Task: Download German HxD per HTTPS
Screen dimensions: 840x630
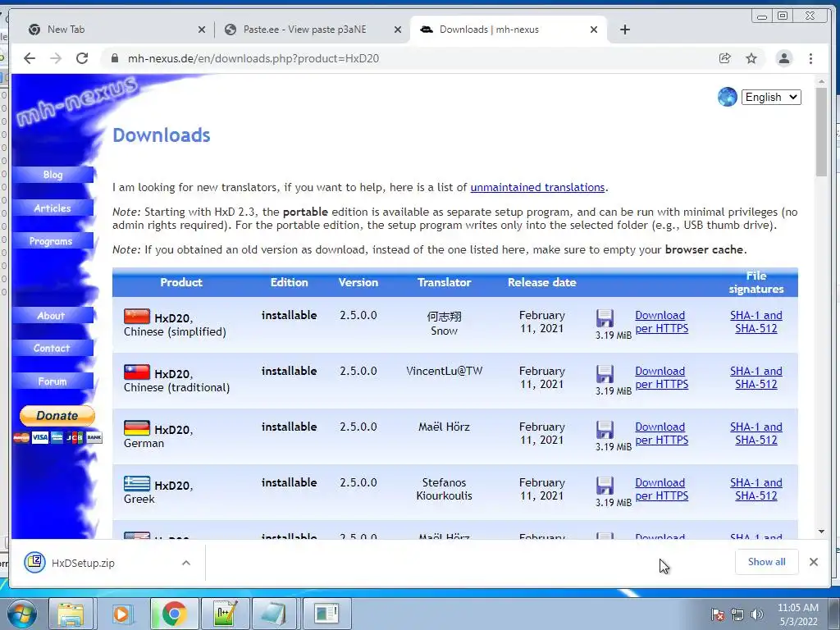Action: click(x=662, y=433)
